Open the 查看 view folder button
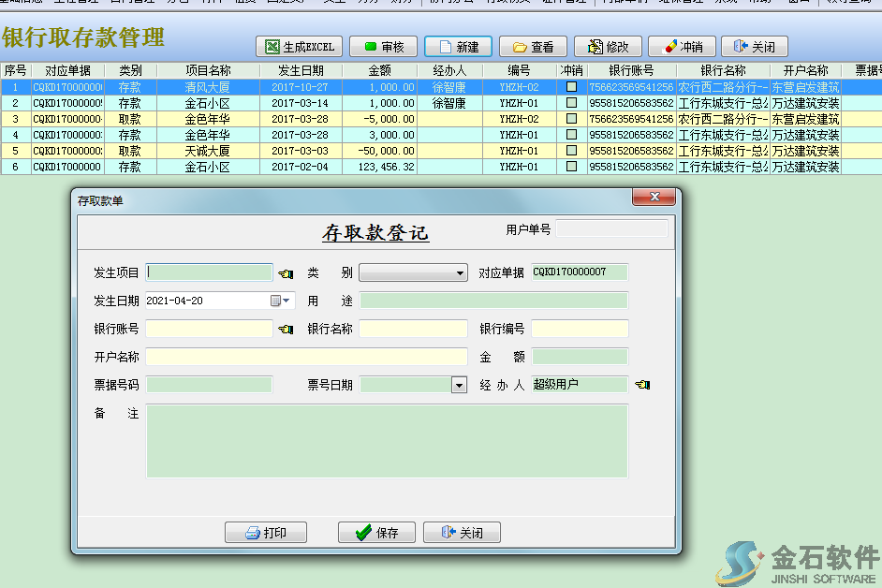Image resolution: width=882 pixels, height=588 pixels. (532, 47)
